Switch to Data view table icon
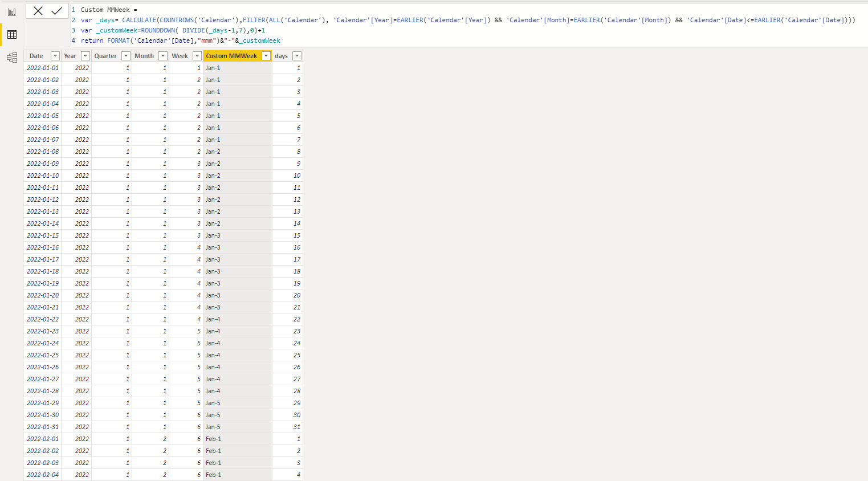Screen dimensions: 868x481 [x=12, y=35]
